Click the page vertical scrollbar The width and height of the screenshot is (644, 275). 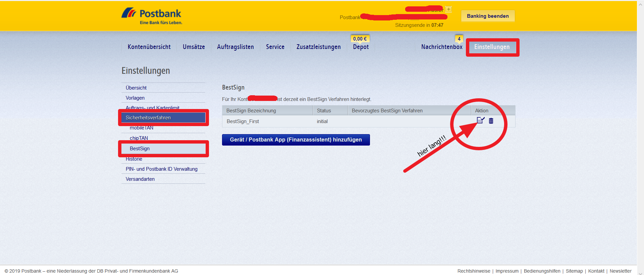[x=640, y=137]
